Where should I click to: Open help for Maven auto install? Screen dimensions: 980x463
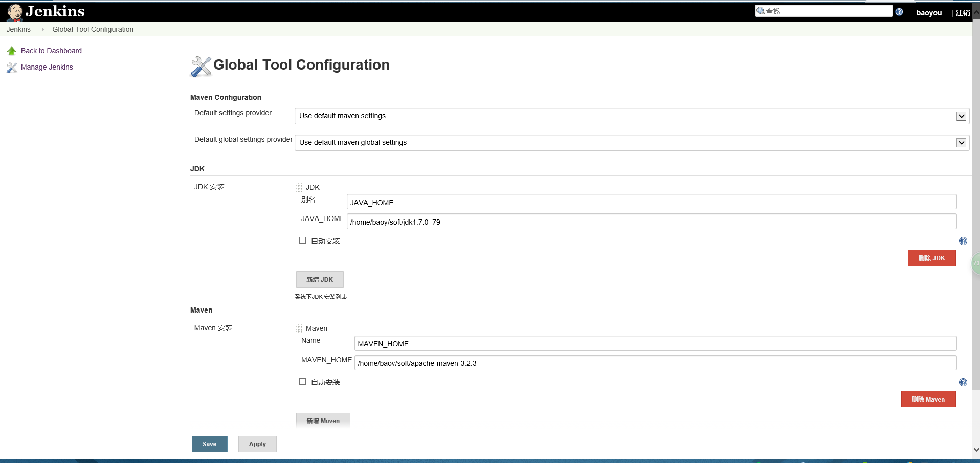[963, 382]
